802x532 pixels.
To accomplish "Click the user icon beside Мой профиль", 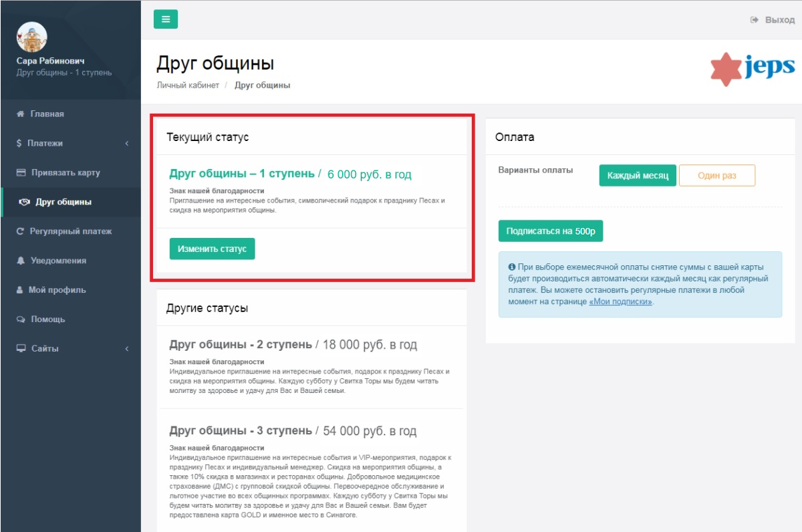I will pos(20,290).
